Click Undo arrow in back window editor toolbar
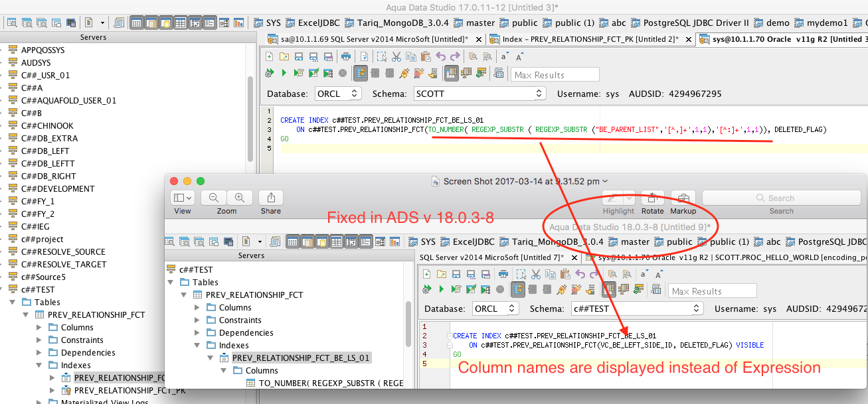 tap(441, 57)
